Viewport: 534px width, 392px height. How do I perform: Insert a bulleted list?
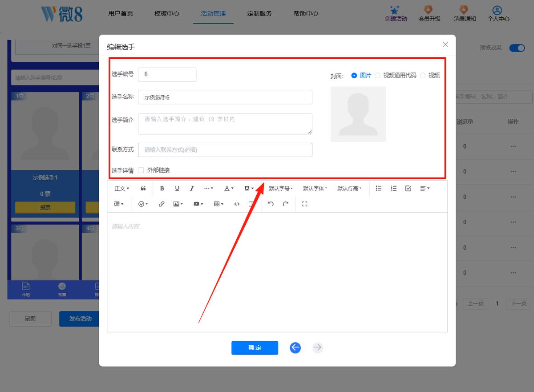(x=379, y=189)
